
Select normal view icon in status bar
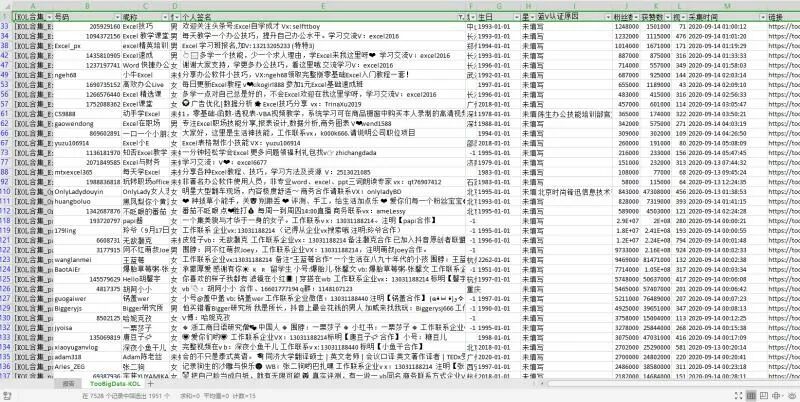coord(751,396)
